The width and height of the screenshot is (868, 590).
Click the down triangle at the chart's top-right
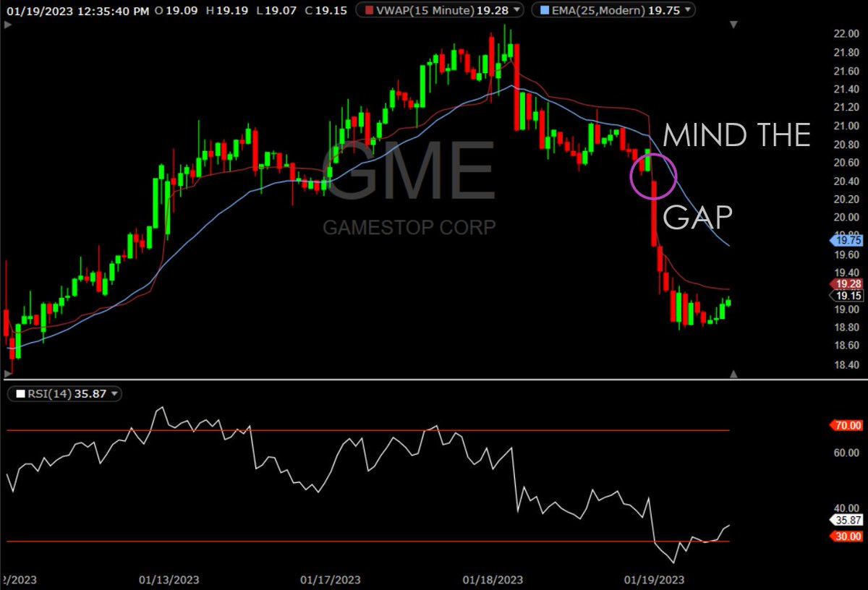[x=733, y=25]
